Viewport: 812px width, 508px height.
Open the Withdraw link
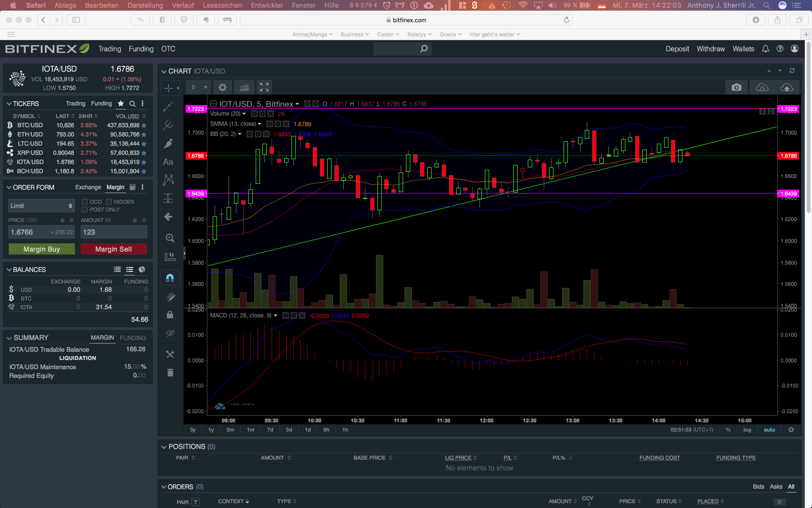point(710,49)
